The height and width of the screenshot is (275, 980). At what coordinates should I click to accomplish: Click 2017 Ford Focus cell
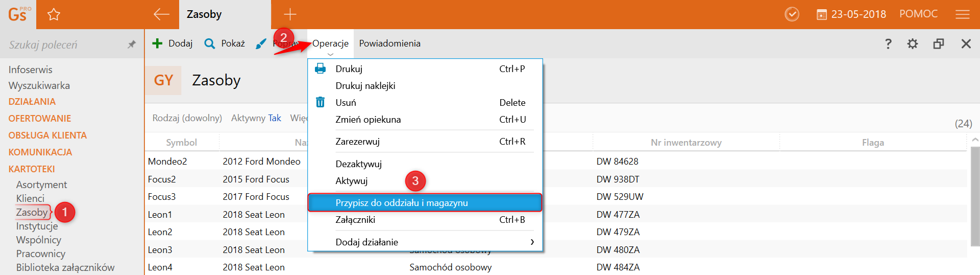[256, 197]
